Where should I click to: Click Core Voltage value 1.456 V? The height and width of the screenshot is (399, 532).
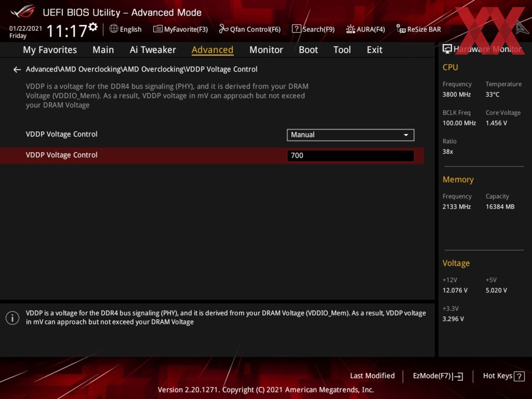pyautogui.click(x=496, y=123)
